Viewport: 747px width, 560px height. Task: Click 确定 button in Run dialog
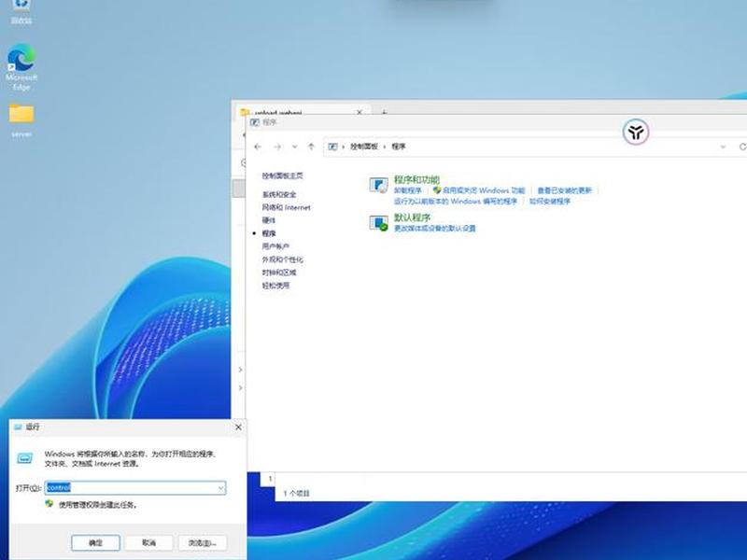pyautogui.click(x=95, y=542)
